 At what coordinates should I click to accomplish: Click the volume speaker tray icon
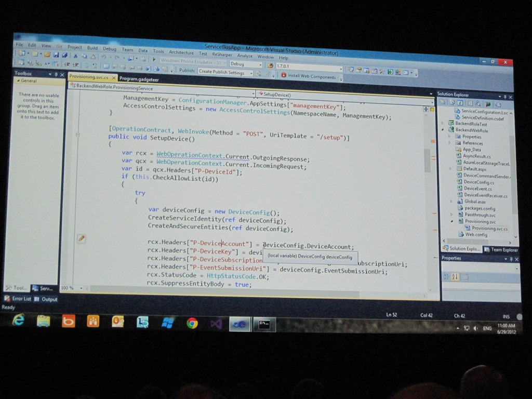click(x=475, y=328)
